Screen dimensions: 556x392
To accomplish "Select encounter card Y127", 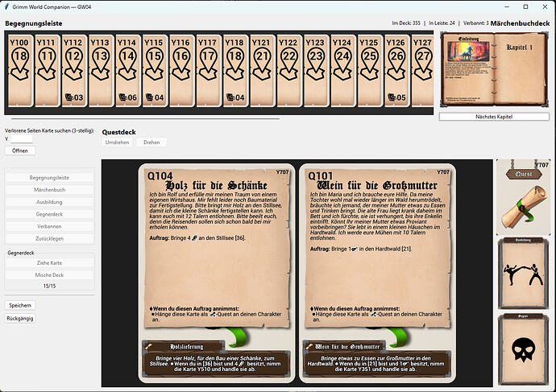I will tap(423, 71).
